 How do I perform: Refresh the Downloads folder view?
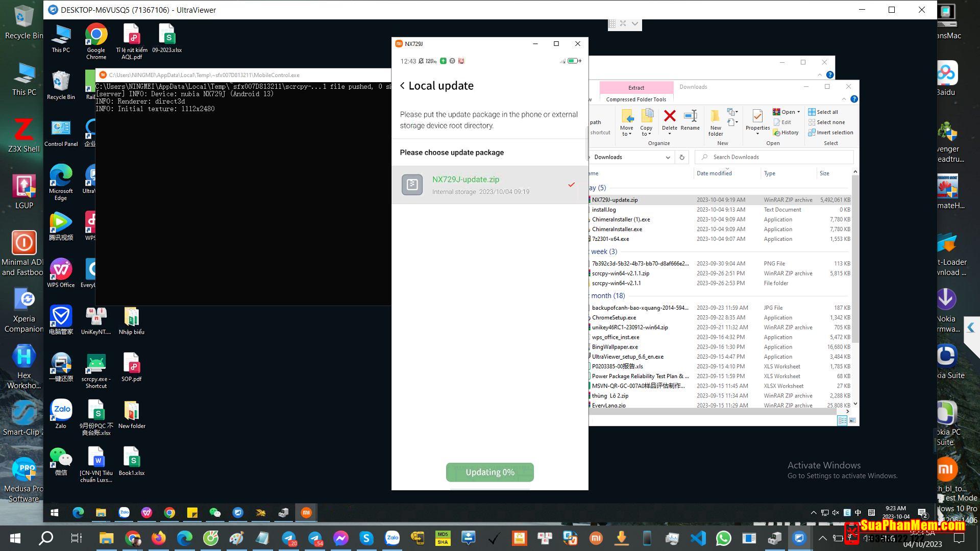[x=682, y=157]
